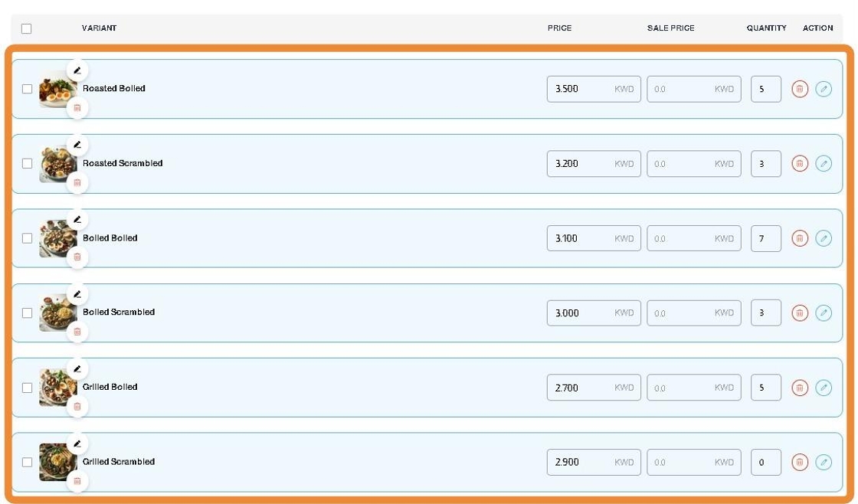Edit the Roasted Scrambled variant row

(x=824, y=164)
